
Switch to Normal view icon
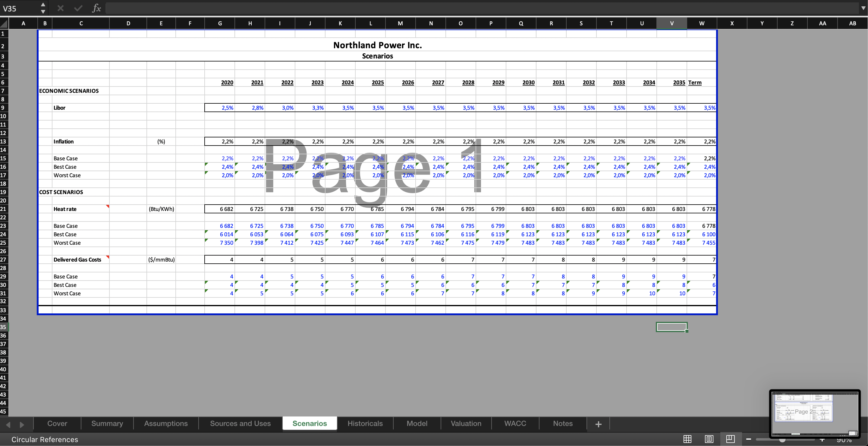687,439
